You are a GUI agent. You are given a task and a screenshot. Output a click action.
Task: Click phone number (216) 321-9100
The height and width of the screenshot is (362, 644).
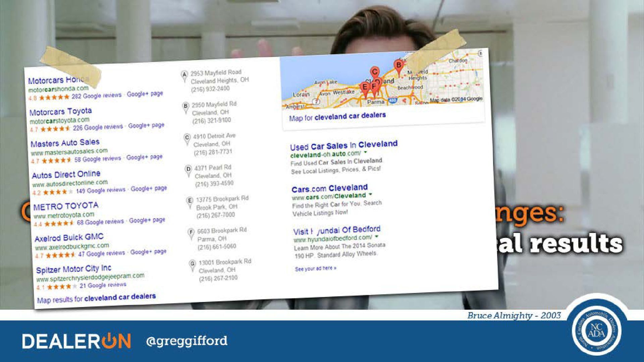[x=212, y=120]
